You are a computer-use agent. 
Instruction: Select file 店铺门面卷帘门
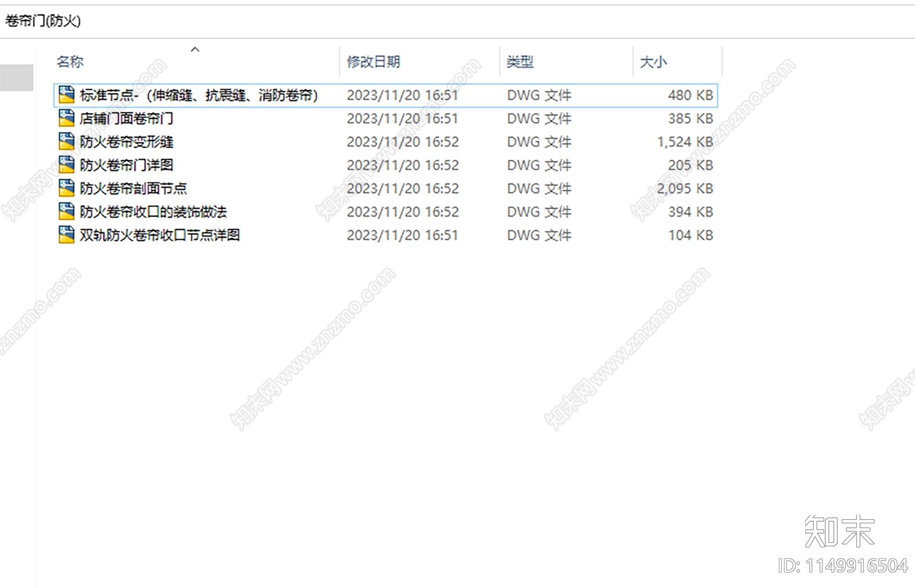[126, 118]
